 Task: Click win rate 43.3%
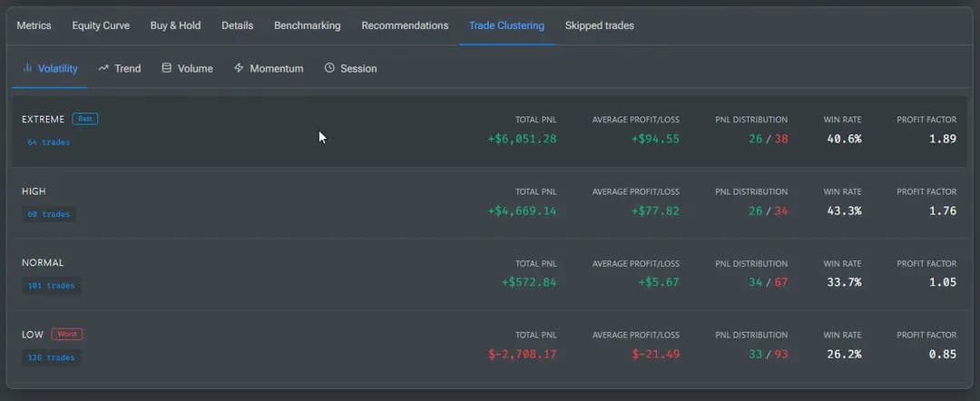coord(845,211)
